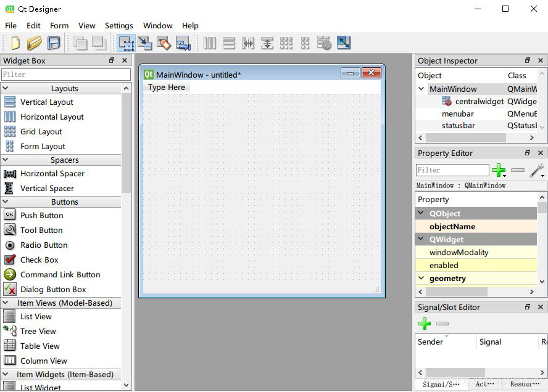Viewport: 548px width, 392px height.
Task: Open the Help menu
Action: [190, 26]
